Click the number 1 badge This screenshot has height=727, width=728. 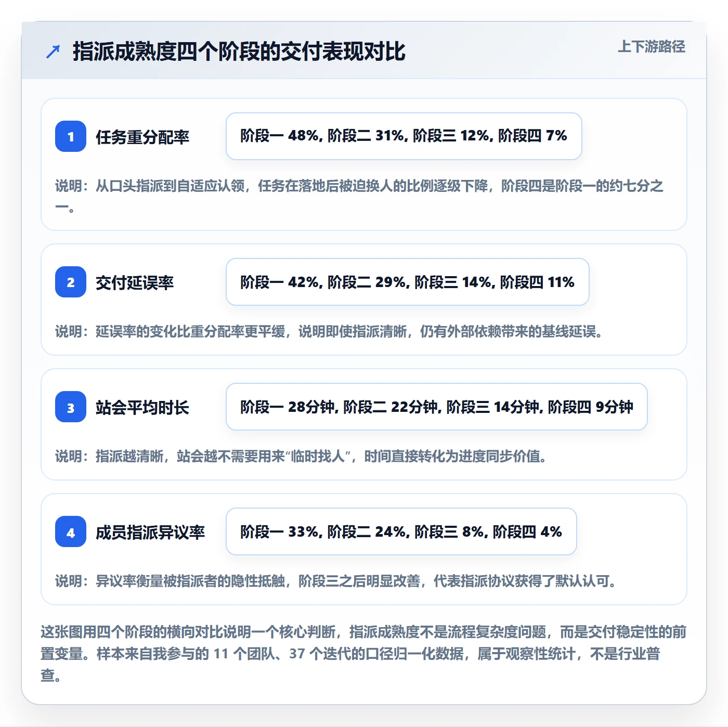tap(71, 136)
